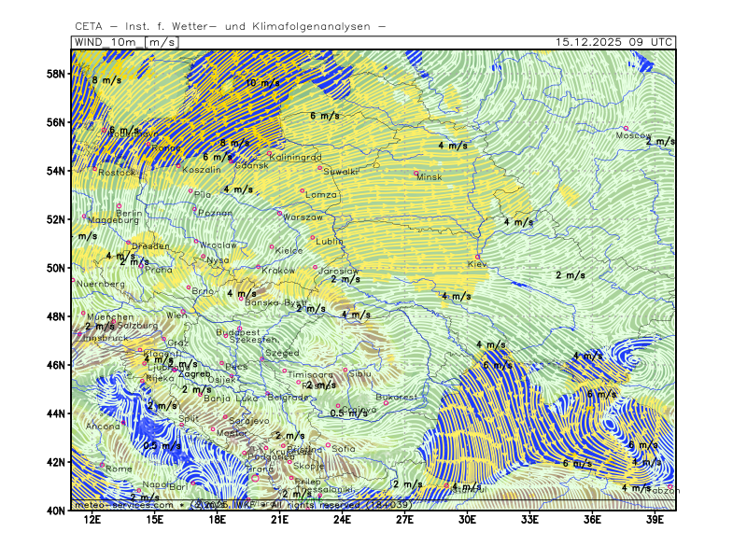Select the Sofia city marker
The height and width of the screenshot is (560, 747).
(x=328, y=445)
